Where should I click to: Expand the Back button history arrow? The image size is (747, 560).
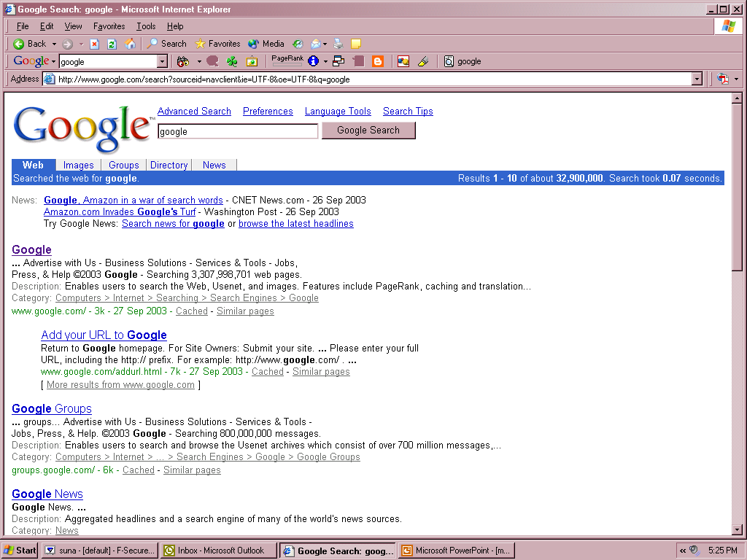point(54,44)
